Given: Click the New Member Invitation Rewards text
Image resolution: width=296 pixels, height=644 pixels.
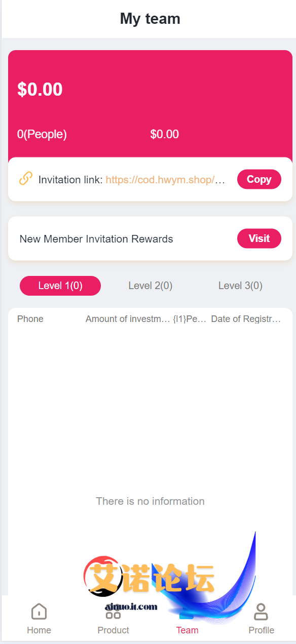Looking at the screenshot, I should click(96, 239).
